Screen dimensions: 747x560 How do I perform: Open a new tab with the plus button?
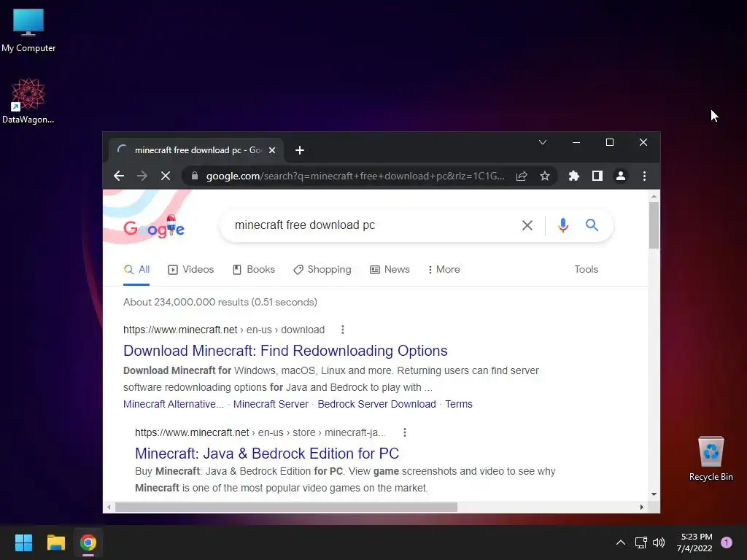click(300, 150)
